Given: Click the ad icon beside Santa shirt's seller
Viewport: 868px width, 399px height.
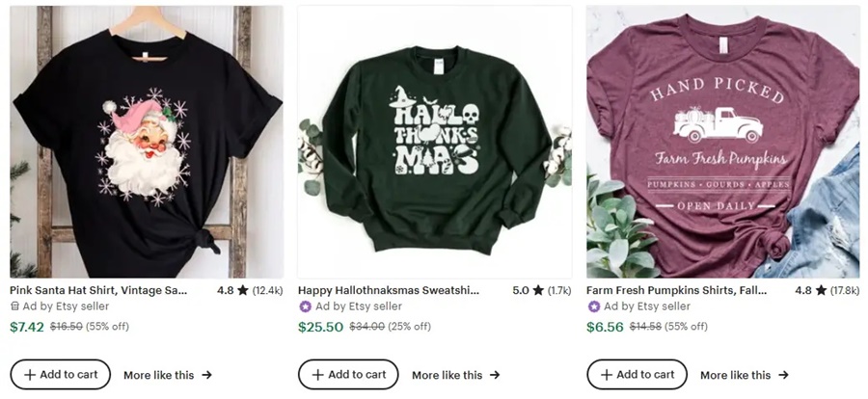Looking at the screenshot, I should click(x=14, y=306).
